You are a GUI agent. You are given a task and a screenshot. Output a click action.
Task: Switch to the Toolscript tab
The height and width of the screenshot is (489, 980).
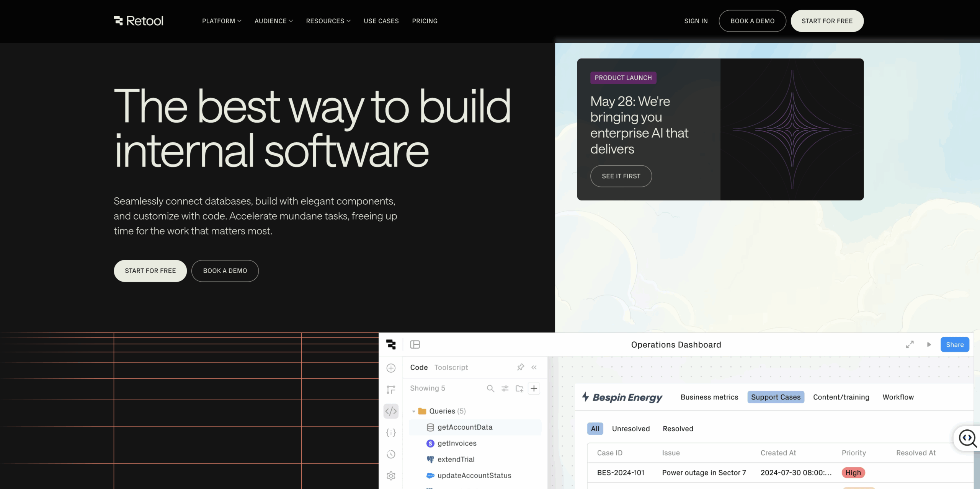pyautogui.click(x=451, y=367)
